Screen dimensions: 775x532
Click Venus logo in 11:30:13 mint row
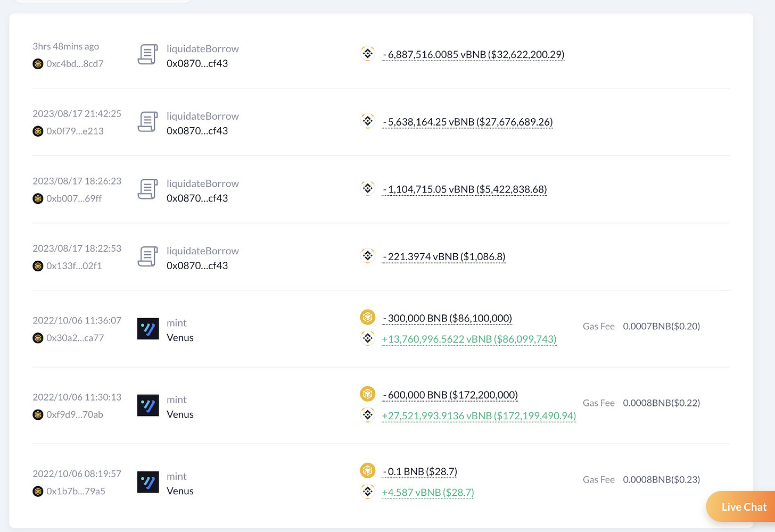(148, 406)
